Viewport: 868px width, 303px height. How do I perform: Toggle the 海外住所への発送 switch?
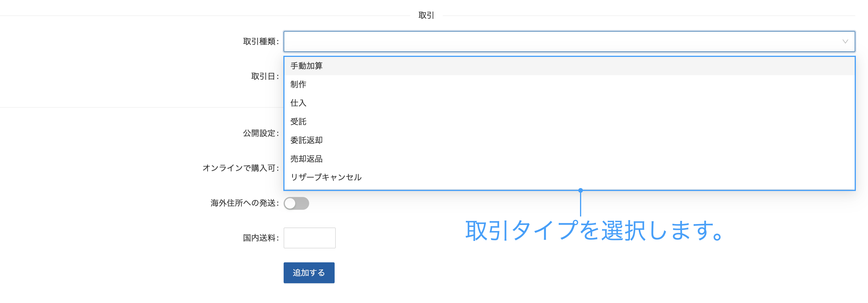296,203
